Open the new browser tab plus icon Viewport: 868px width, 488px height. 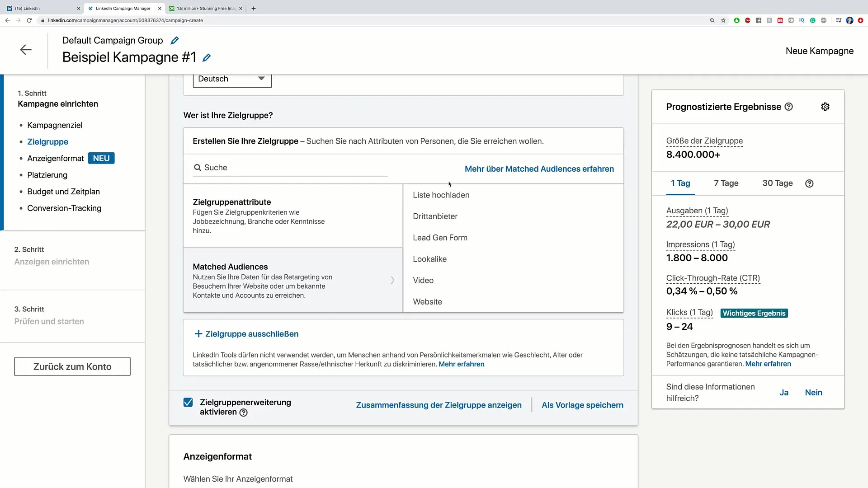[x=254, y=9]
